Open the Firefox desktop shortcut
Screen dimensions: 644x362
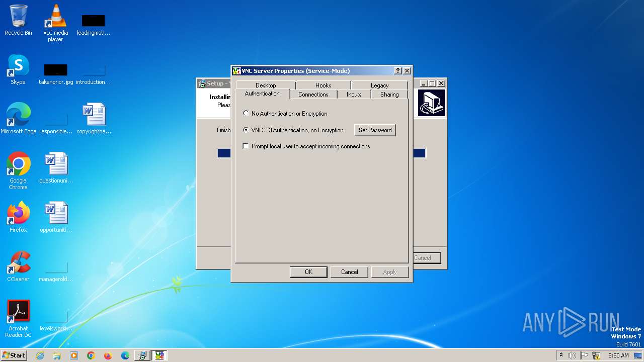[18, 217]
